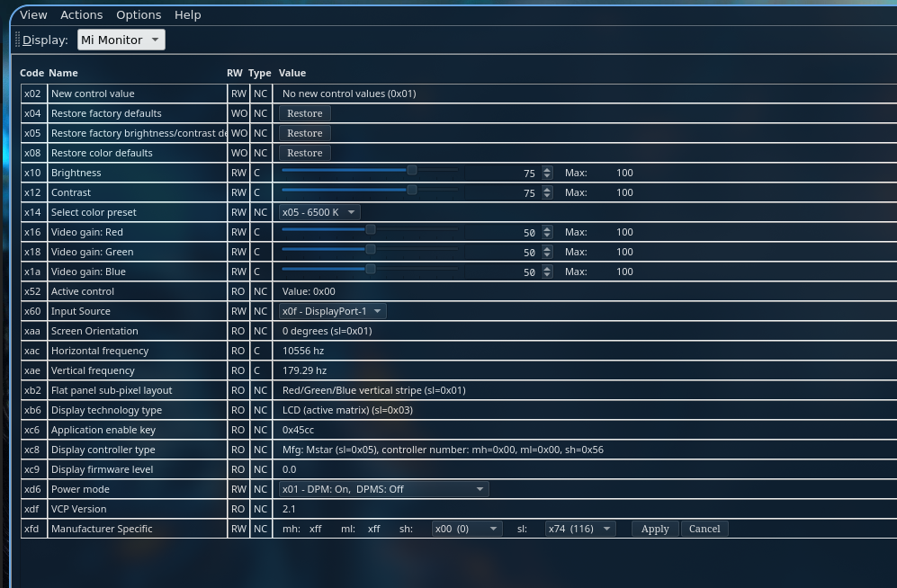Click the Brightness value spinbox arrows
This screenshot has height=588, width=897.
tap(548, 173)
